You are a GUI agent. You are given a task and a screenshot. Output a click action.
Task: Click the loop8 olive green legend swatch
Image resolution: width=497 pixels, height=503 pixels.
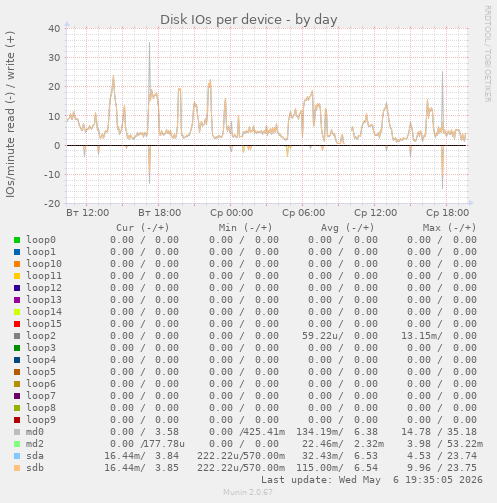tap(17, 408)
